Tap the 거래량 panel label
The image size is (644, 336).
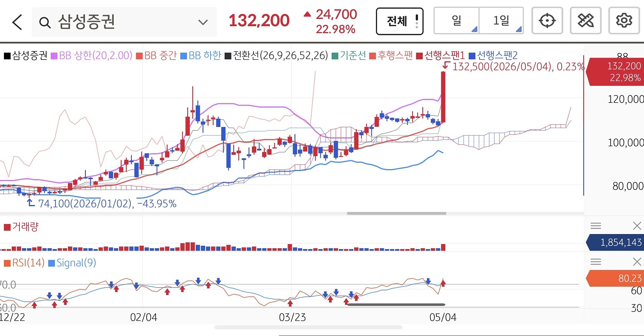pos(25,227)
